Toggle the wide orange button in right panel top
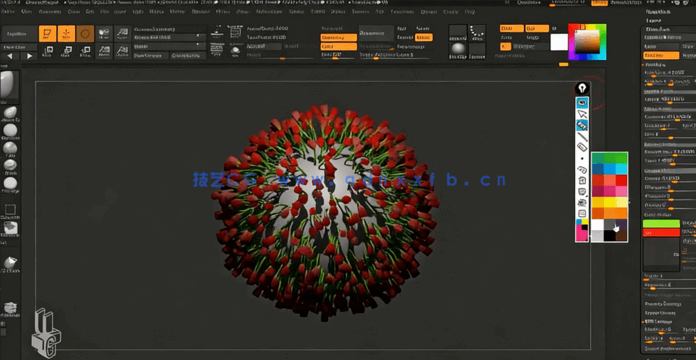The image size is (696, 360). pyautogui.click(x=661, y=55)
